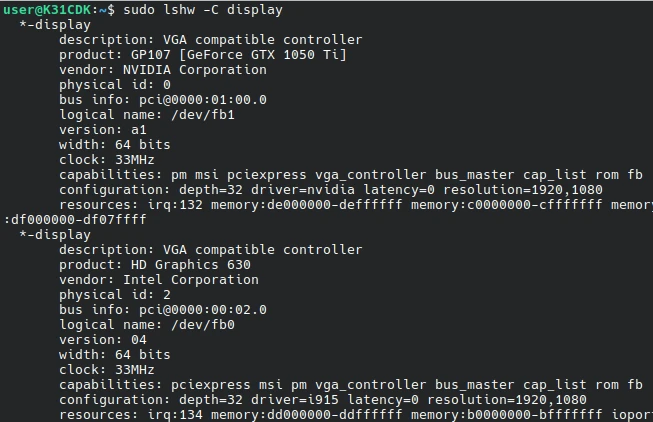Click the logical name "/dev/fb1"
The width and height of the screenshot is (653, 422).
[202, 115]
